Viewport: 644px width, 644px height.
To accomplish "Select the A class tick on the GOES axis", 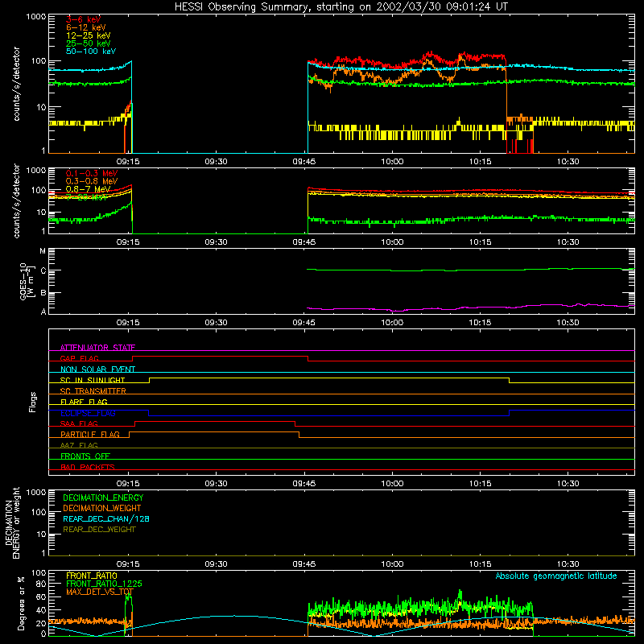I will [43, 312].
